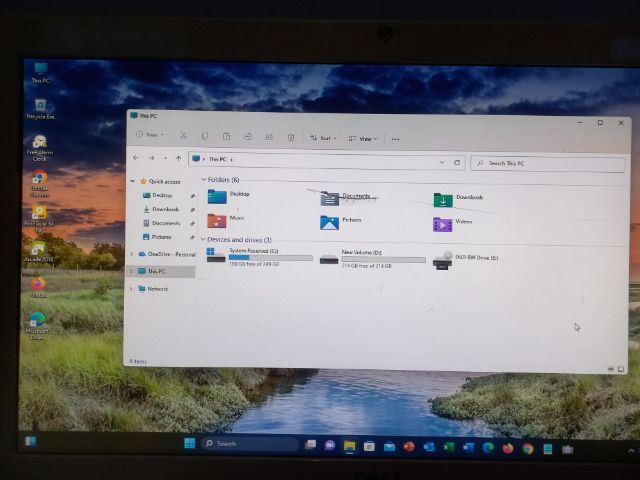
Task: Select Documents under Quick access
Action: 165,223
